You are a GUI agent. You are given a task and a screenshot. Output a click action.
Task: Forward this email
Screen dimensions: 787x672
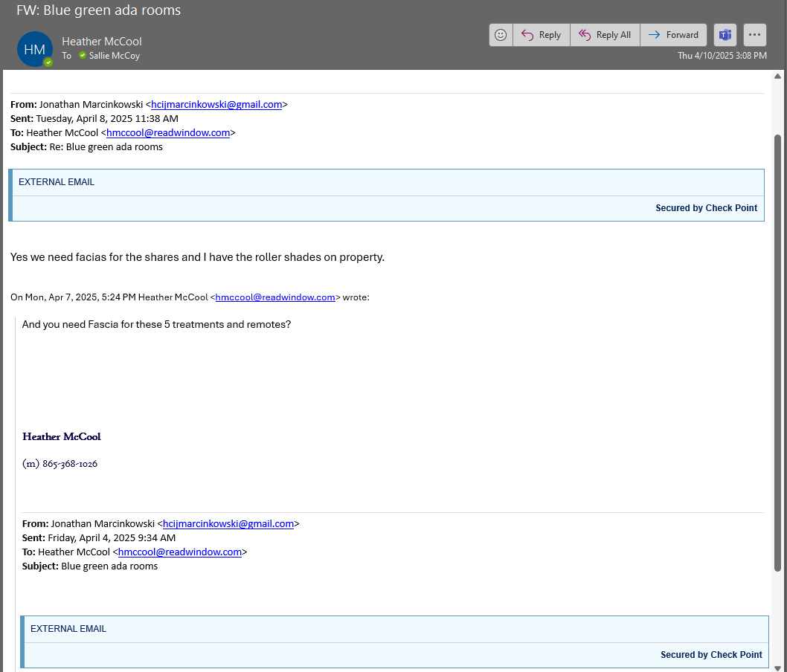(x=673, y=35)
